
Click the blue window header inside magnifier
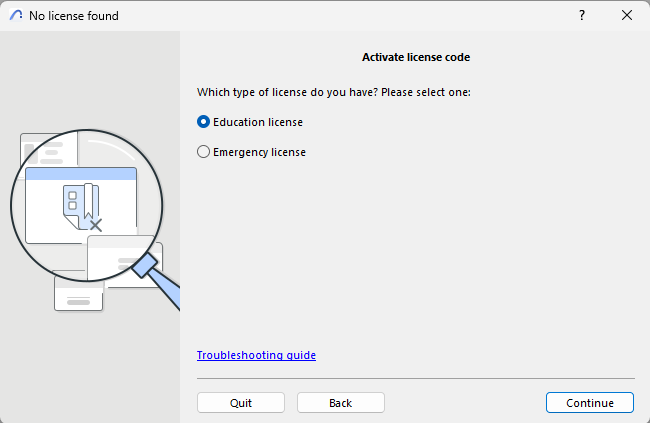pyautogui.click(x=80, y=174)
